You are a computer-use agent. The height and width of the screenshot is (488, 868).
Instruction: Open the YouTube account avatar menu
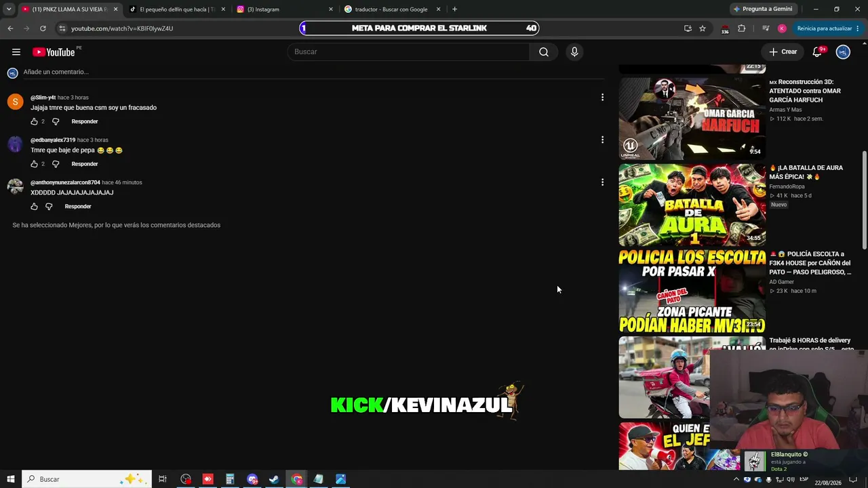tap(843, 52)
